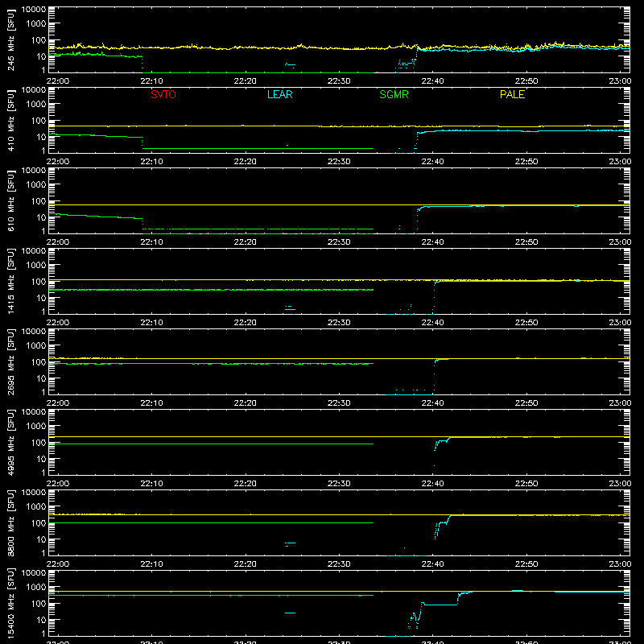Image resolution: width=644 pixels, height=644 pixels.
Task: Click 22:50 time label of 2695 MHz plot
Action: 526,403
